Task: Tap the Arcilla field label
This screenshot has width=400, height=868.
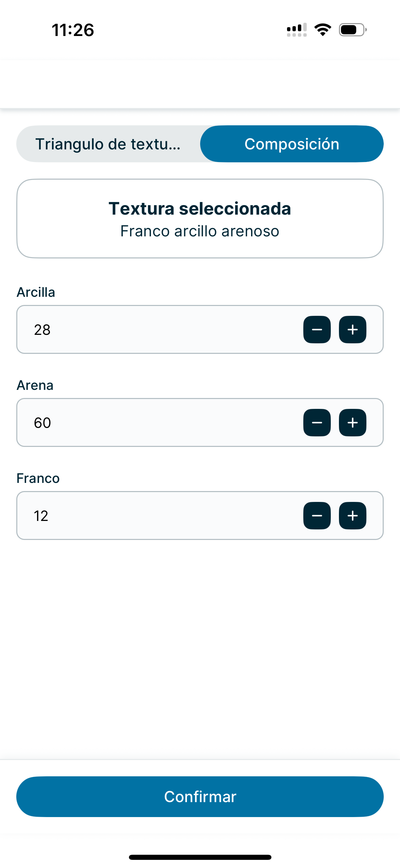Action: 36,292
